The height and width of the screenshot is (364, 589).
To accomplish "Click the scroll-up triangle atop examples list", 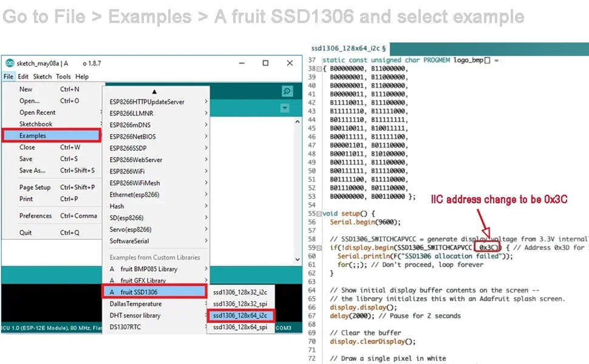I will (x=154, y=92).
